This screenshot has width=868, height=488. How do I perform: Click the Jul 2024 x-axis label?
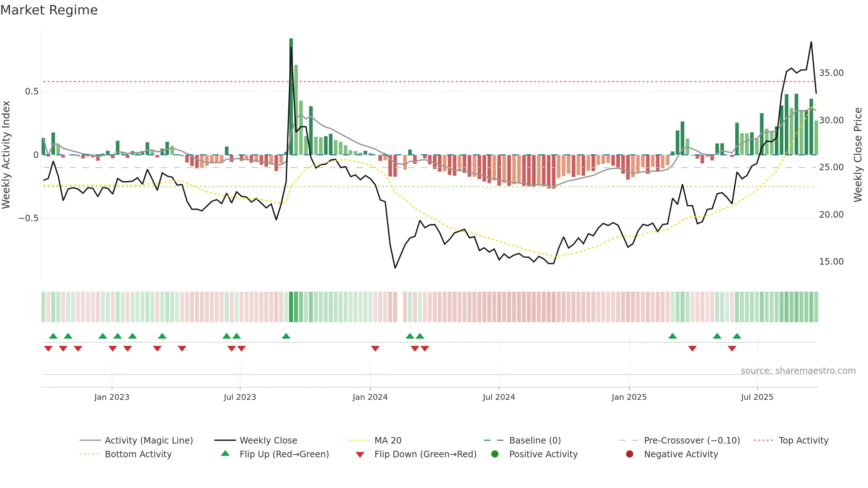pyautogui.click(x=499, y=397)
